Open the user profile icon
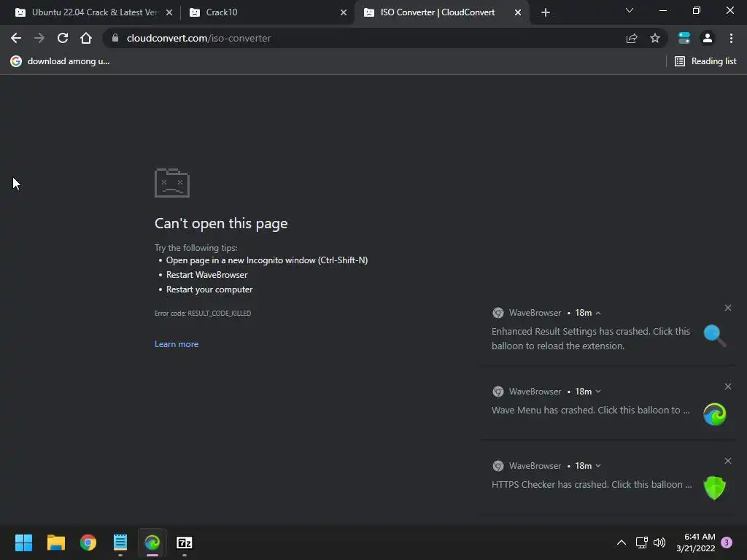 pos(708,38)
